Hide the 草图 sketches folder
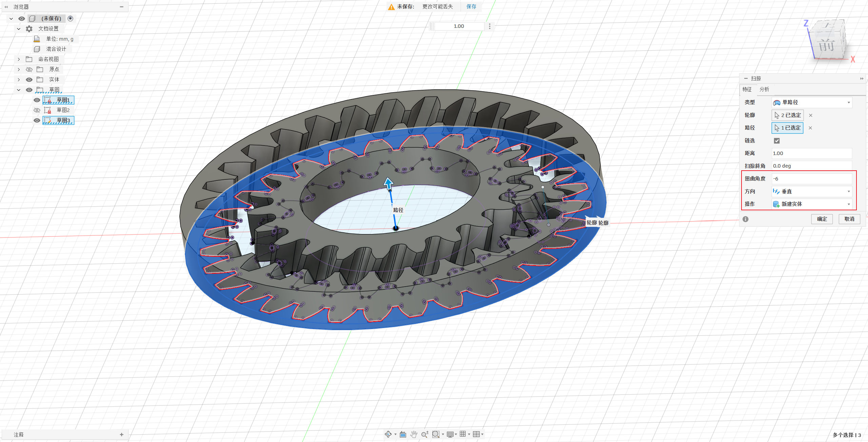This screenshot has width=868, height=442. tap(29, 90)
